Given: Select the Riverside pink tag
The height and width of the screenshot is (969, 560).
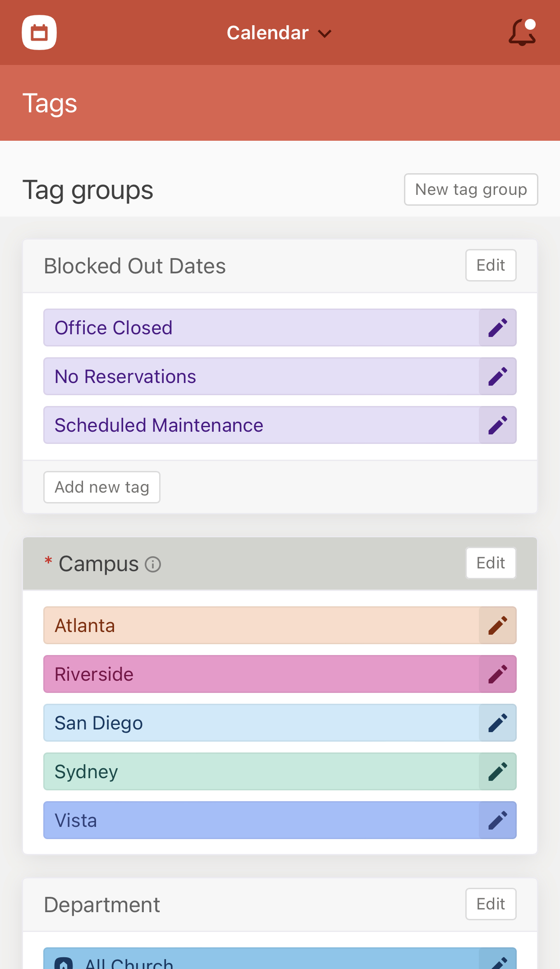Looking at the screenshot, I should coord(261,674).
